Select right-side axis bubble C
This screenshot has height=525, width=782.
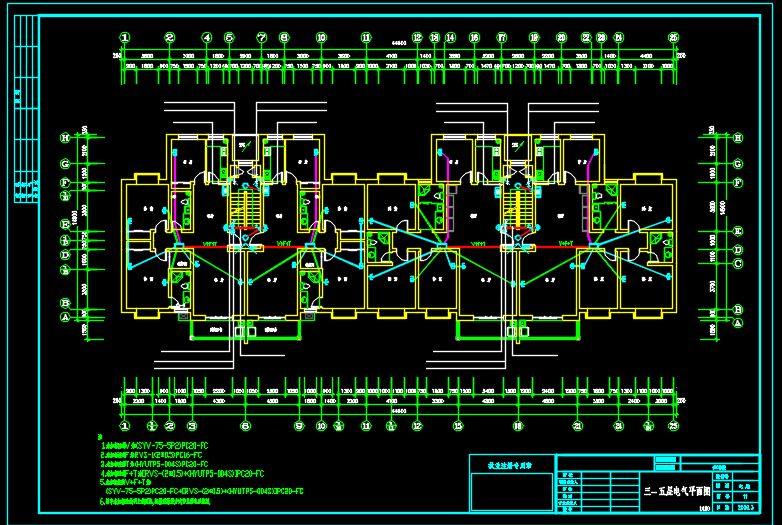point(738,263)
